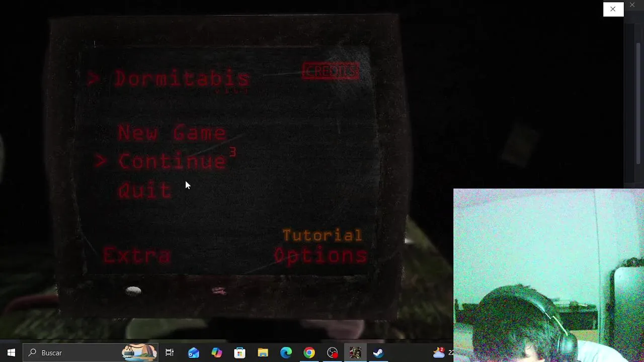Open Microsoft Store from the taskbar

coord(240,353)
